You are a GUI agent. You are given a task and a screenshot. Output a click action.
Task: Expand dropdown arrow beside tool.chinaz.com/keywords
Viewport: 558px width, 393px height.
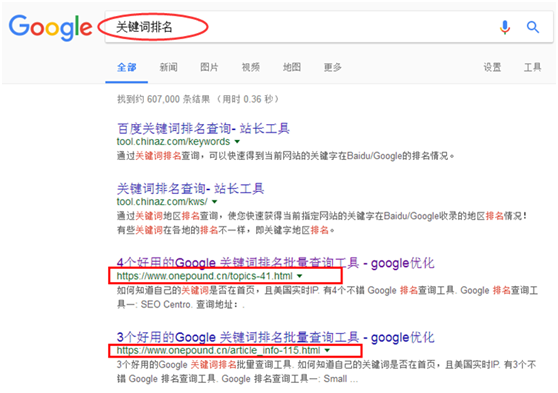[x=237, y=142]
